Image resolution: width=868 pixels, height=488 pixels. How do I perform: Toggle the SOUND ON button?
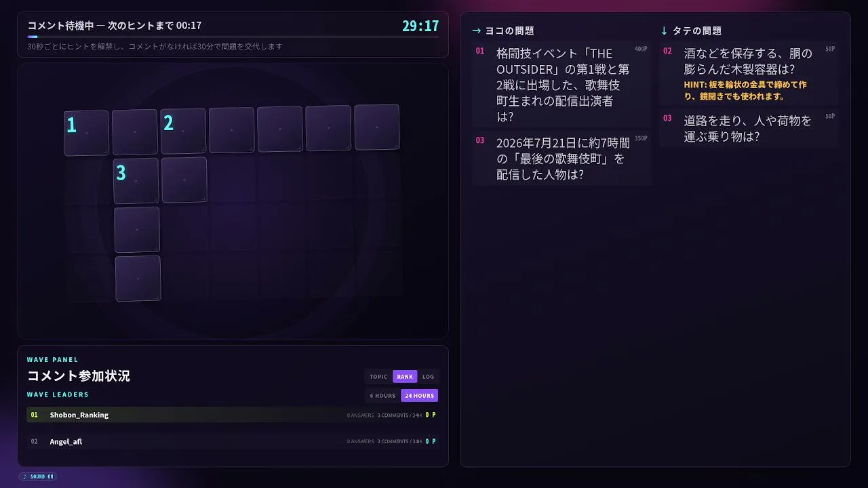click(38, 476)
